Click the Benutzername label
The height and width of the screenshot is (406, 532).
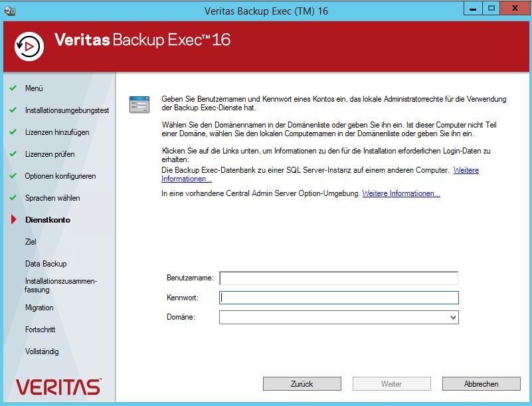point(190,278)
